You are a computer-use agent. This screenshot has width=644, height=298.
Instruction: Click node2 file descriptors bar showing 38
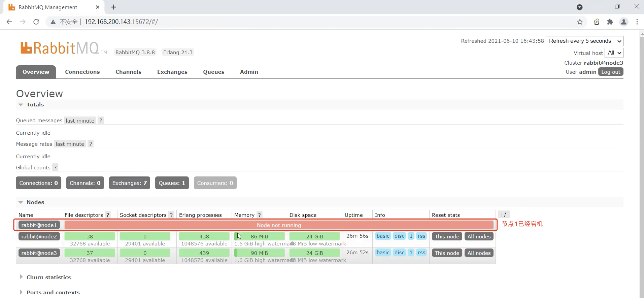pyautogui.click(x=90, y=236)
